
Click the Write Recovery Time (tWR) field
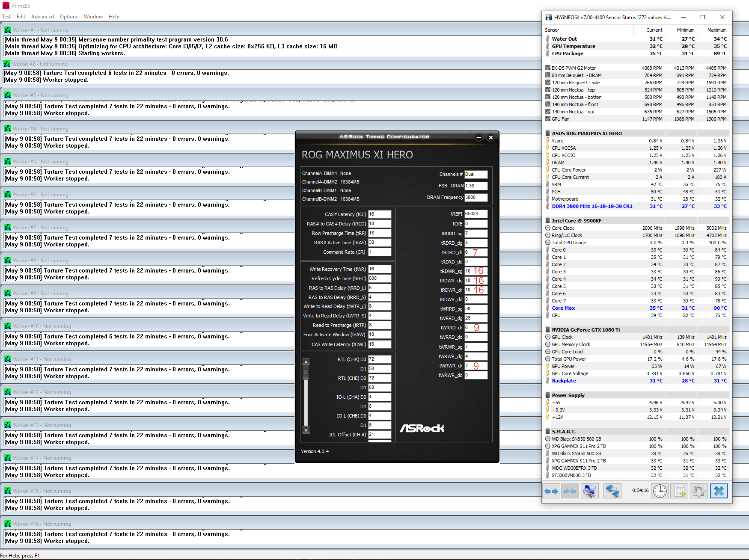[x=380, y=269]
